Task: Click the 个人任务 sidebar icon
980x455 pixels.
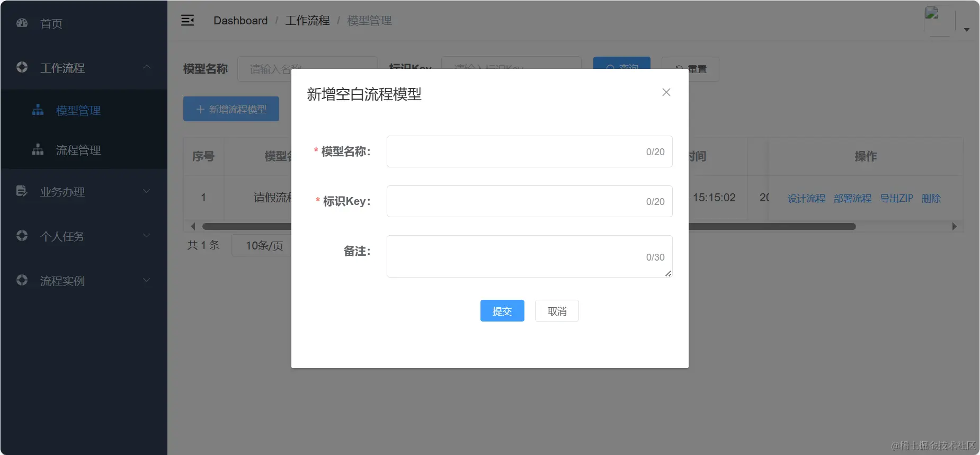Action: [22, 236]
